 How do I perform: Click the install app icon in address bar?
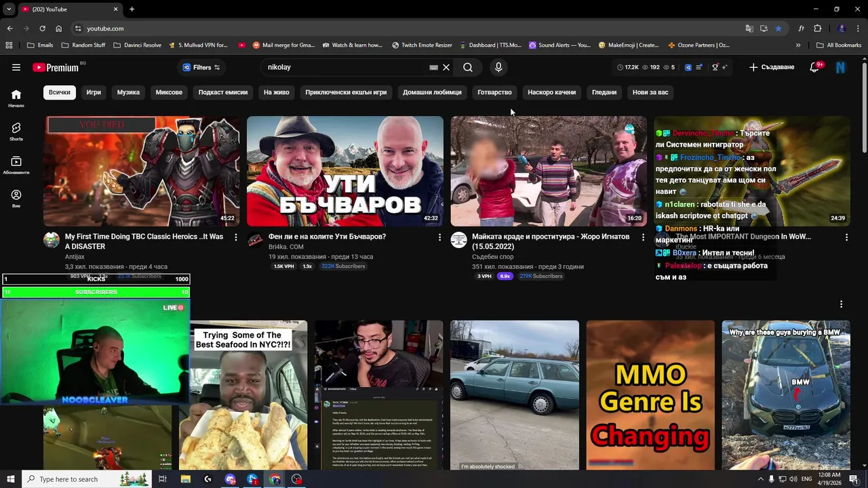pyautogui.click(x=764, y=28)
